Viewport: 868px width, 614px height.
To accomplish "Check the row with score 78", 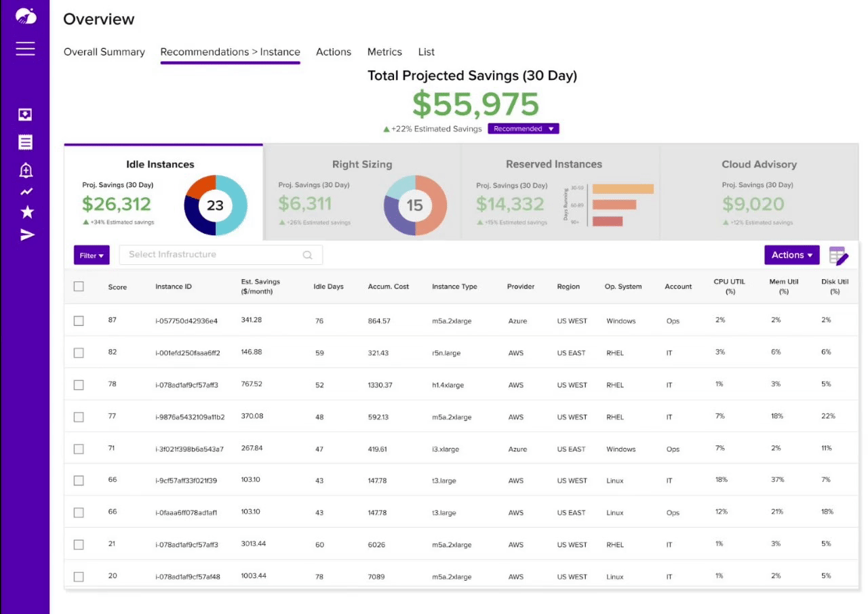I will point(79,385).
